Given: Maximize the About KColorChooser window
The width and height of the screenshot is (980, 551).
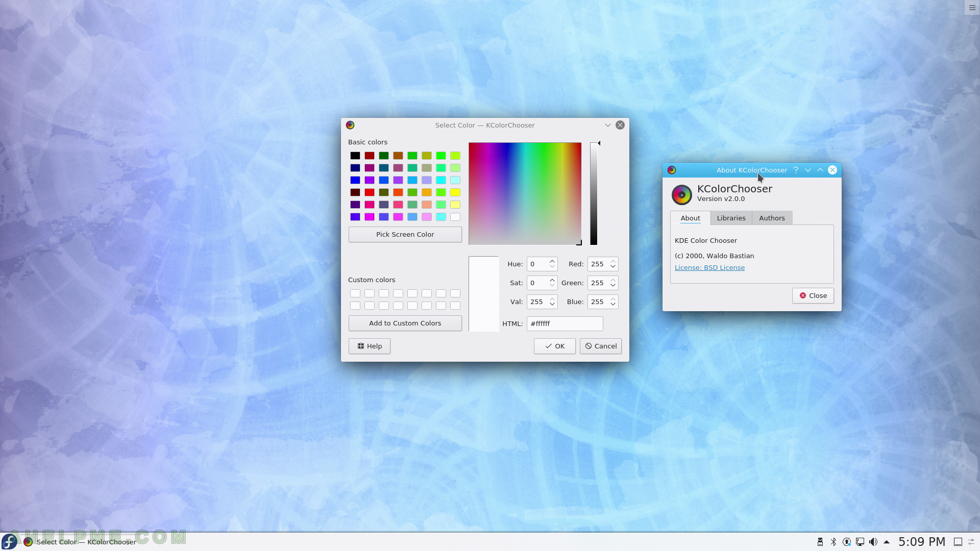Looking at the screenshot, I should [x=820, y=170].
